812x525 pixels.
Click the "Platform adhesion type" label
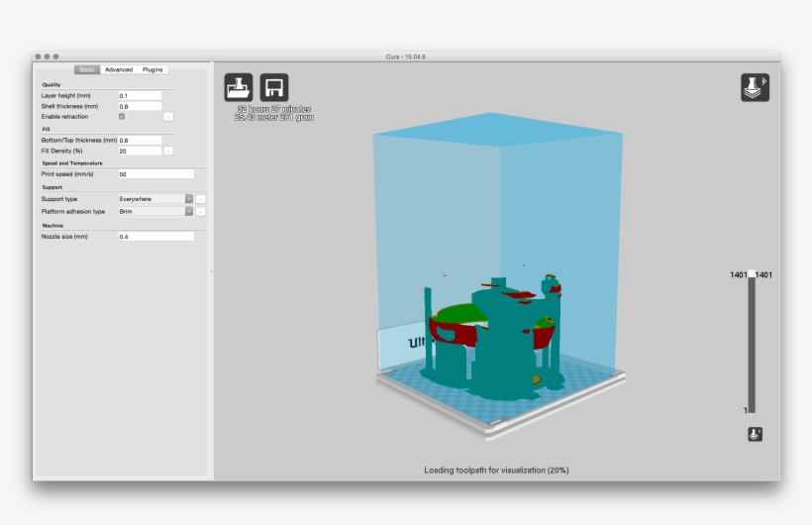click(73, 211)
